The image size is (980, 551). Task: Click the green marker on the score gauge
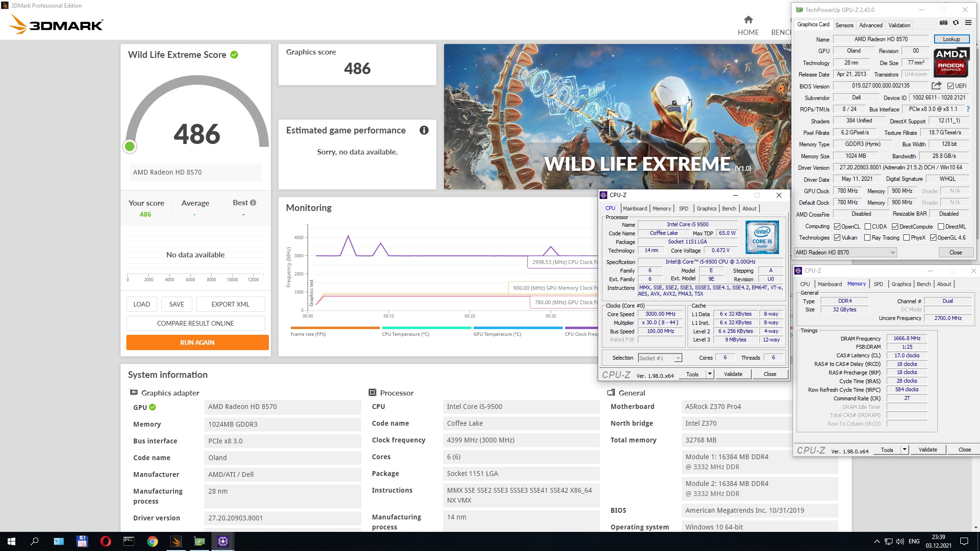(130, 146)
